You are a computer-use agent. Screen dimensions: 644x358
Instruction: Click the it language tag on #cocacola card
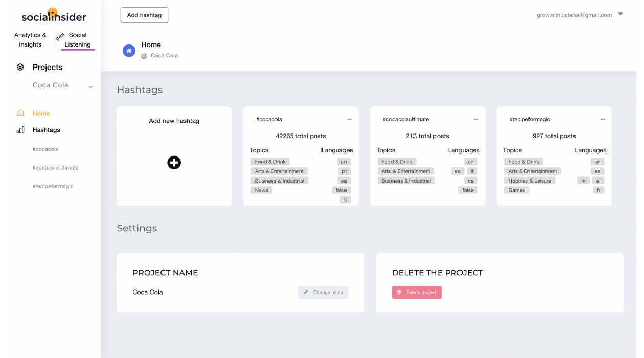(x=346, y=199)
